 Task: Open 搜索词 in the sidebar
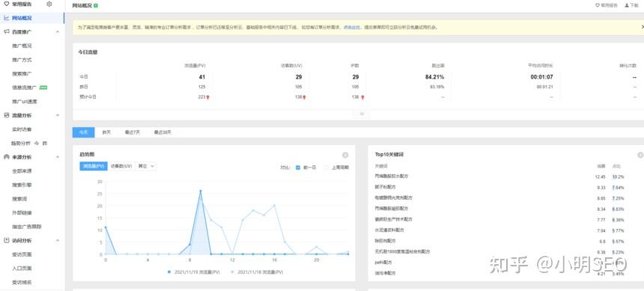click(x=19, y=199)
